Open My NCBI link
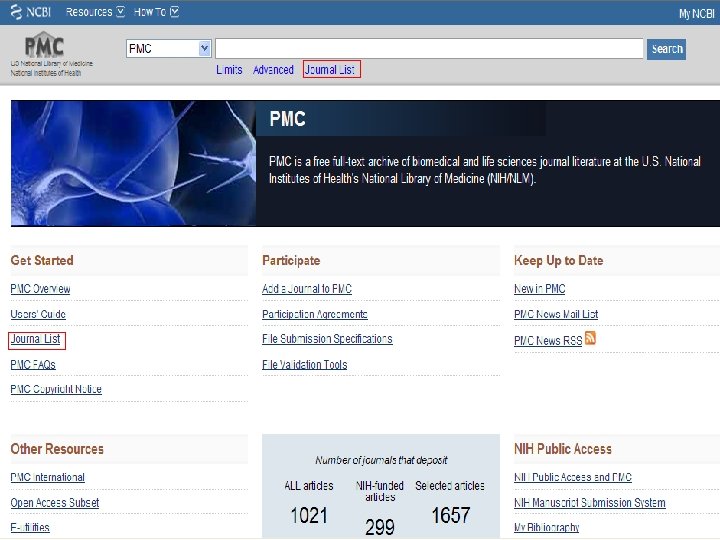The height and width of the screenshot is (540, 720). click(697, 14)
